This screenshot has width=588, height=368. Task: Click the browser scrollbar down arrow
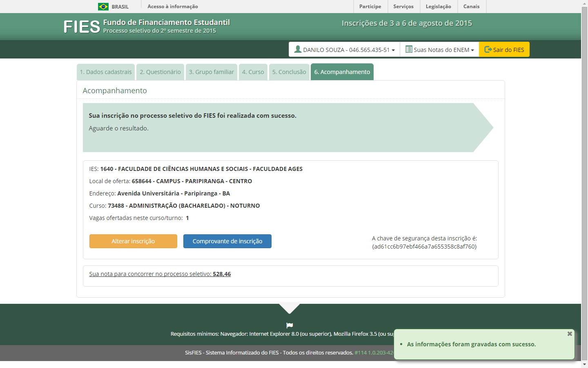(584, 364)
